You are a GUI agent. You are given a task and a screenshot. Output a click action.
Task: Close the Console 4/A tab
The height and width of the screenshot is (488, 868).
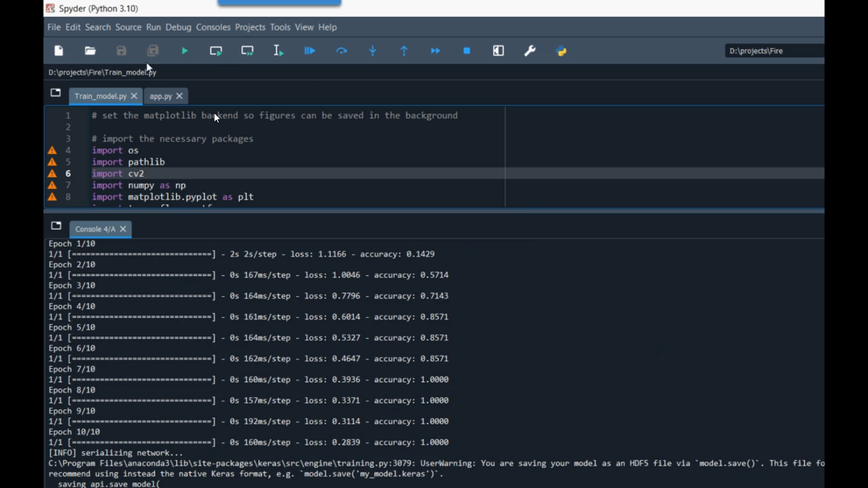tap(123, 229)
